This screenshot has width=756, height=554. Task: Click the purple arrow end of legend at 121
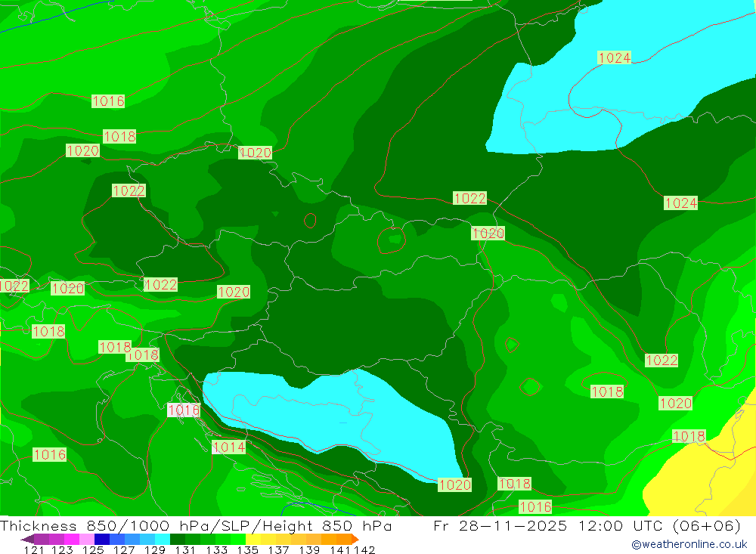[x=27, y=539]
